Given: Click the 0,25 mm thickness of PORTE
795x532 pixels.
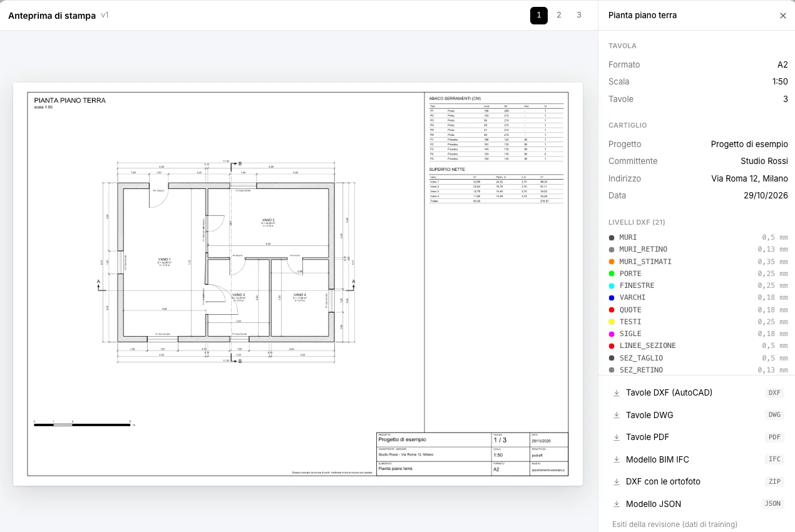Looking at the screenshot, I should pyautogui.click(x=772, y=274).
